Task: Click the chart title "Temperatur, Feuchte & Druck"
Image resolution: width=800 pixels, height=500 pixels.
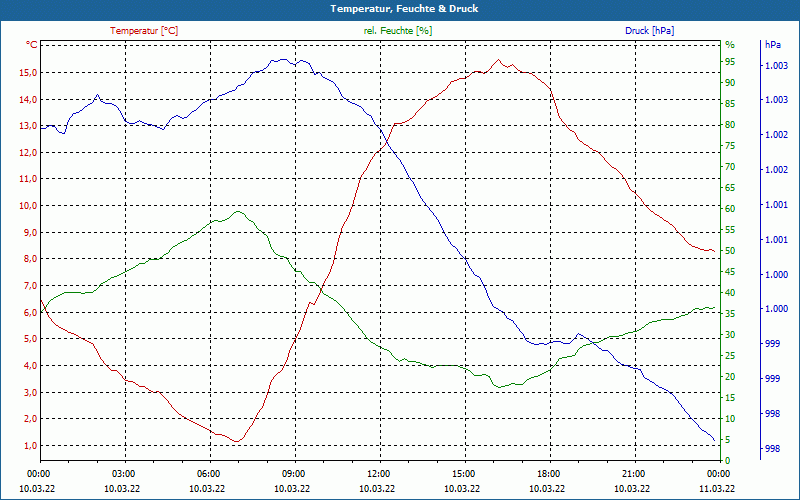Action: point(404,9)
